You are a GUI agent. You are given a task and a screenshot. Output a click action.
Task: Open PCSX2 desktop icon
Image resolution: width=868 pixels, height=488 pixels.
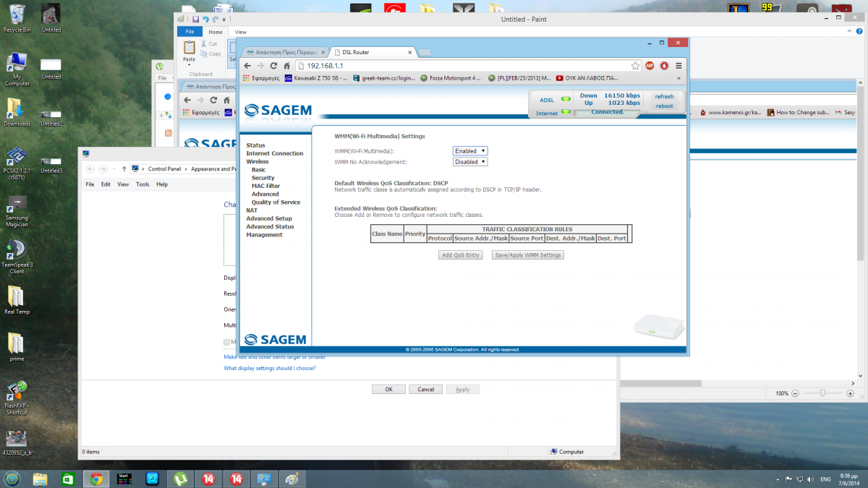pos(17,162)
